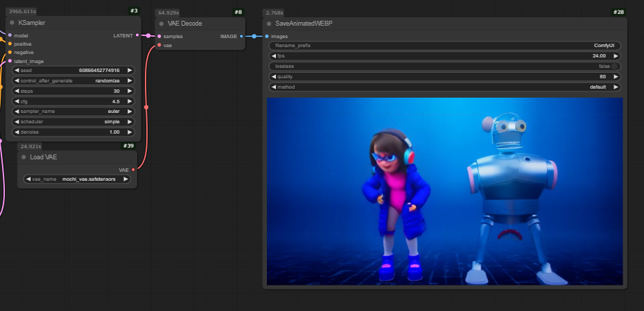
Task: Click the VAE output connector on Load VAE
Action: [x=133, y=169]
